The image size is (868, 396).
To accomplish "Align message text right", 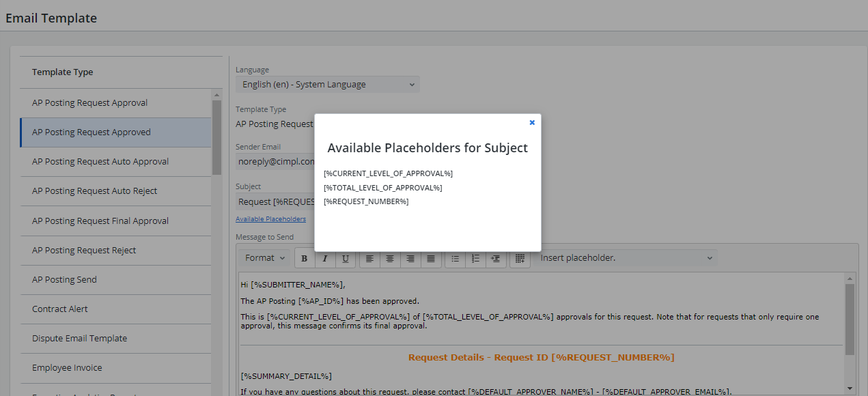I will pos(410,258).
